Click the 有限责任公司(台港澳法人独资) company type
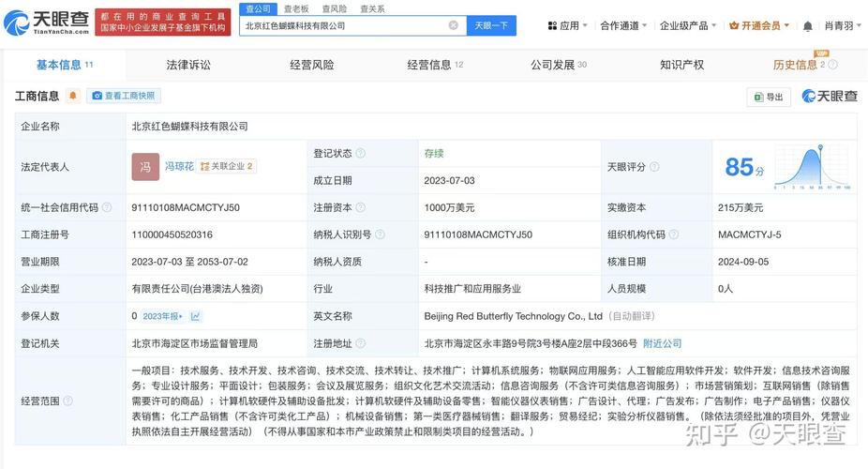 197,289
